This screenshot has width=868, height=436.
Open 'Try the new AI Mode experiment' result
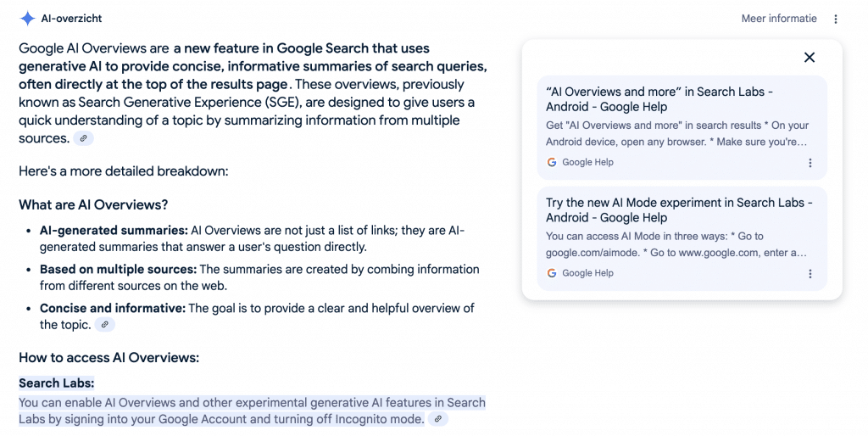(x=679, y=210)
